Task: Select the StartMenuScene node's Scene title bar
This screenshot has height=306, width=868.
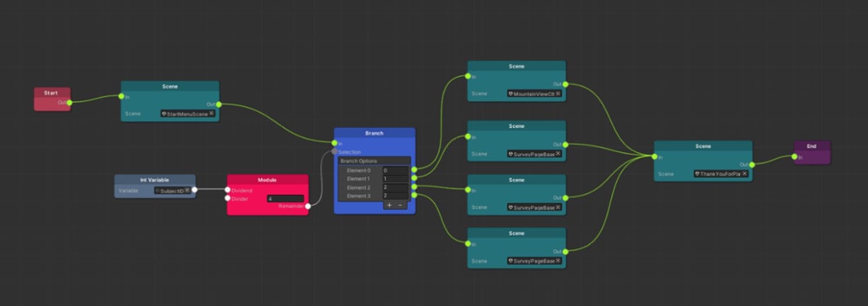Action: click(170, 86)
